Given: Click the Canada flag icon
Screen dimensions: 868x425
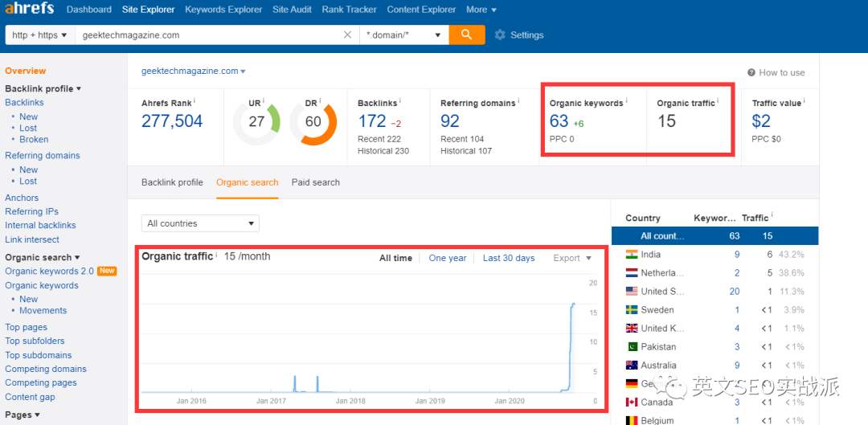Looking at the screenshot, I should click(x=632, y=402).
